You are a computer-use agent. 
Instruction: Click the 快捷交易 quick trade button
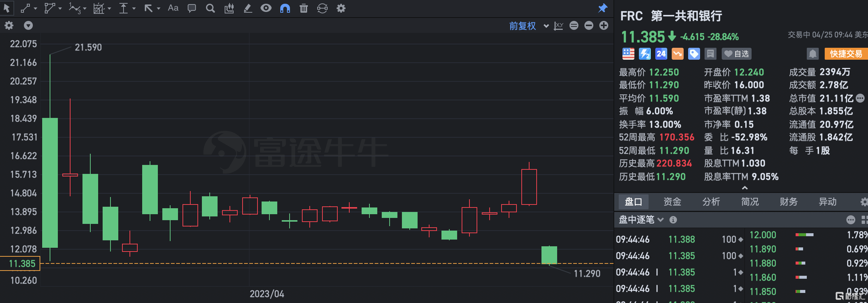[846, 54]
